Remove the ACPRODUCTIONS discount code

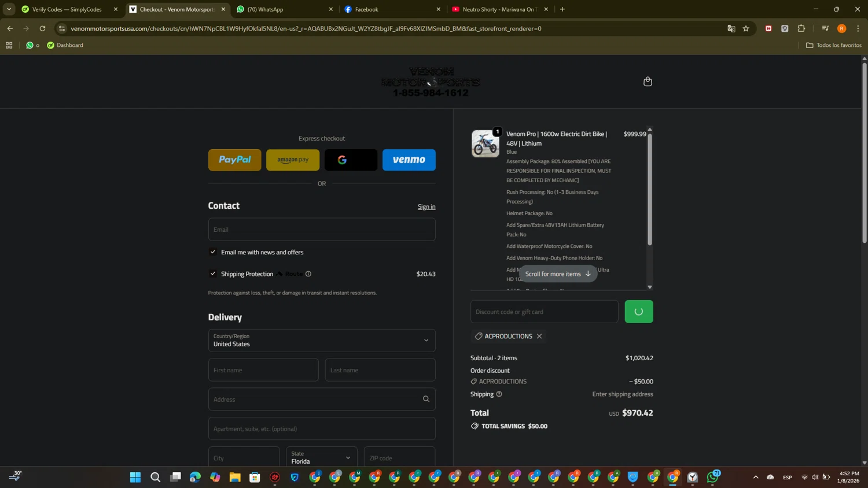[x=539, y=336]
